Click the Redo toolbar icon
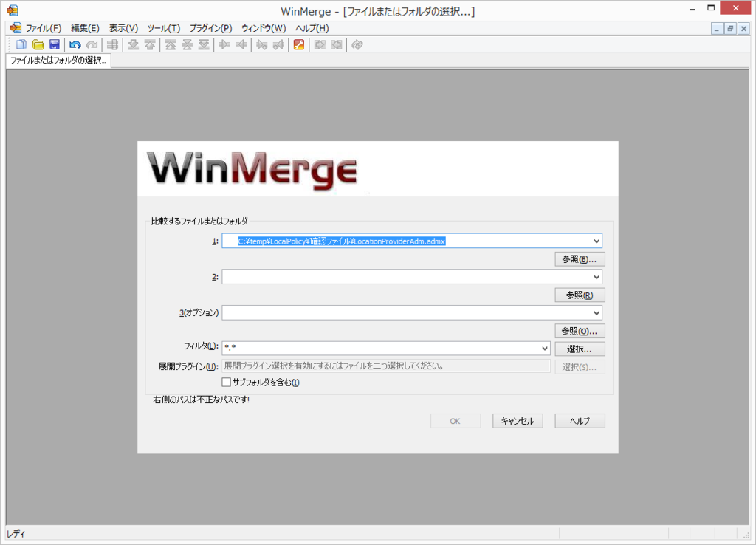The width and height of the screenshot is (756, 545). pos(92,45)
